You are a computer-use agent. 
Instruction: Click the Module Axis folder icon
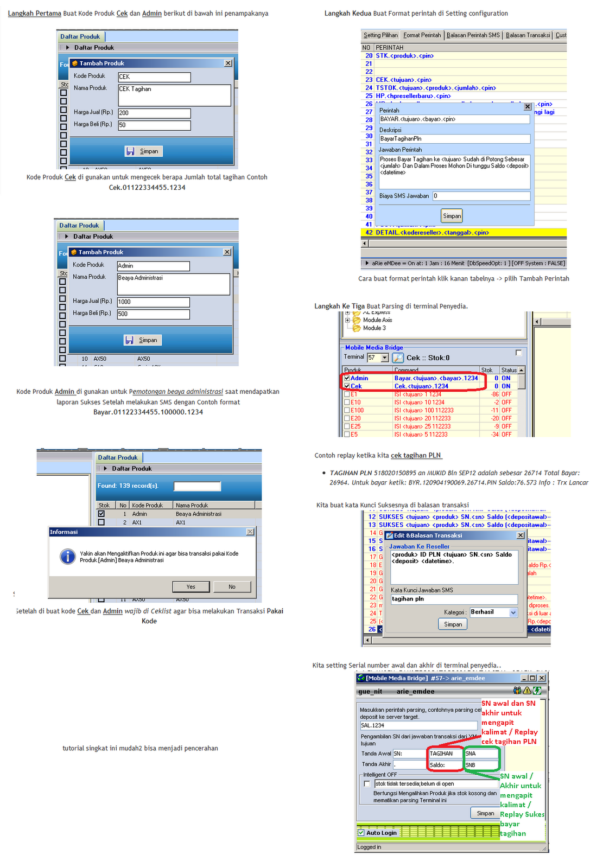(x=357, y=320)
